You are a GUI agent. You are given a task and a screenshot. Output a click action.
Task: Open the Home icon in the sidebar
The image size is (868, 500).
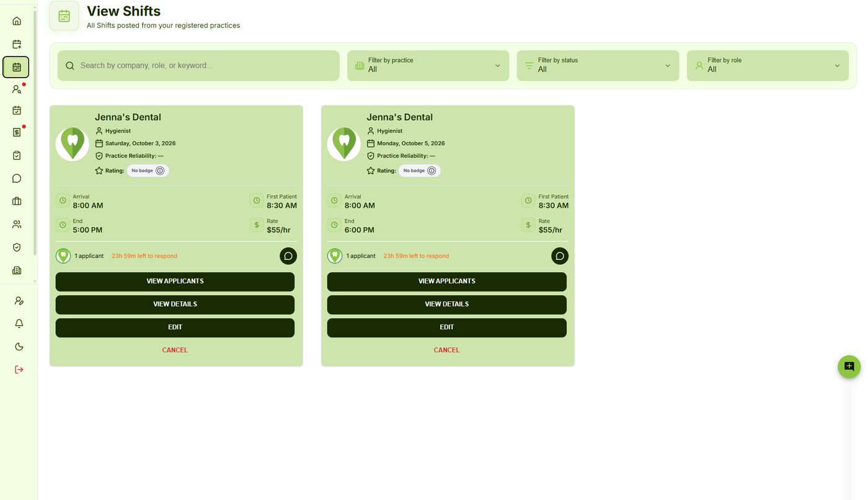17,21
